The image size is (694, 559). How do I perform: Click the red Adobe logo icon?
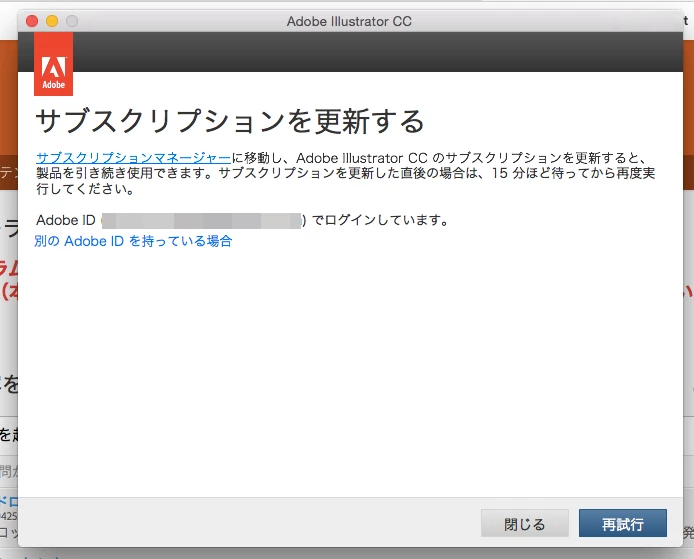pos(54,64)
